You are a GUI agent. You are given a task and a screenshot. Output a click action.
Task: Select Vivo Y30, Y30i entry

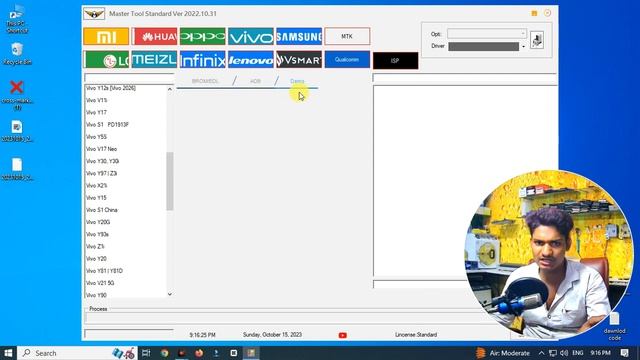click(x=102, y=162)
